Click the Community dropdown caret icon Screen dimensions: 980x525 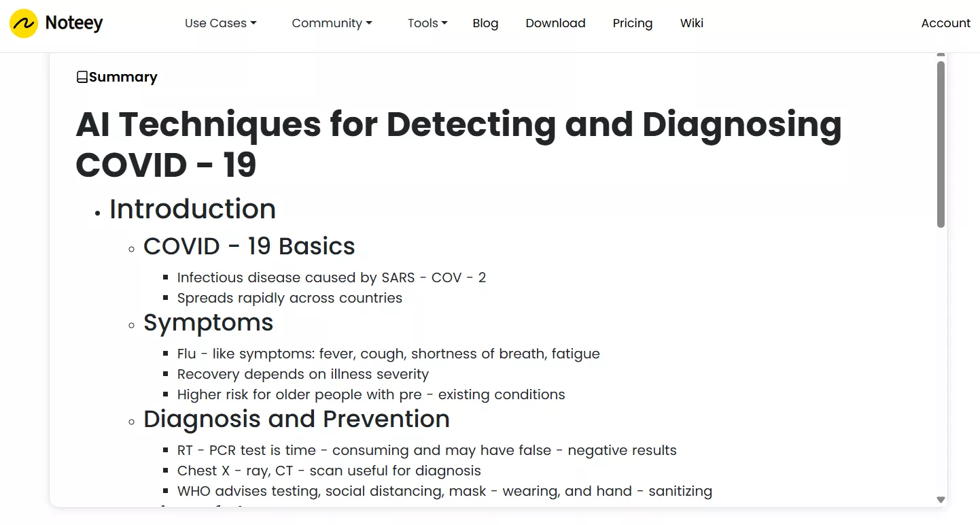[369, 22]
